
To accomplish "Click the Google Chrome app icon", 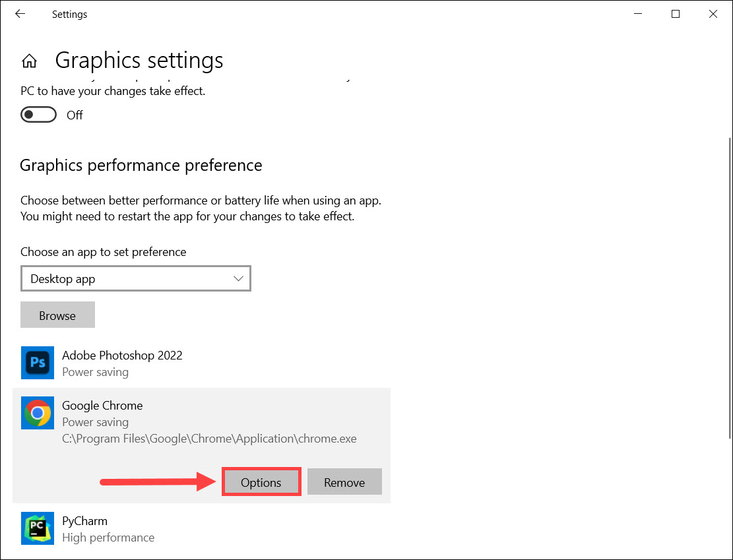I will pyautogui.click(x=38, y=414).
